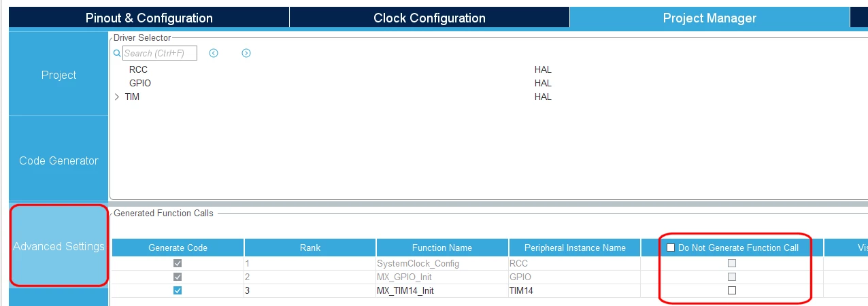Sort by Function Name column header
The width and height of the screenshot is (868, 306).
click(442, 248)
